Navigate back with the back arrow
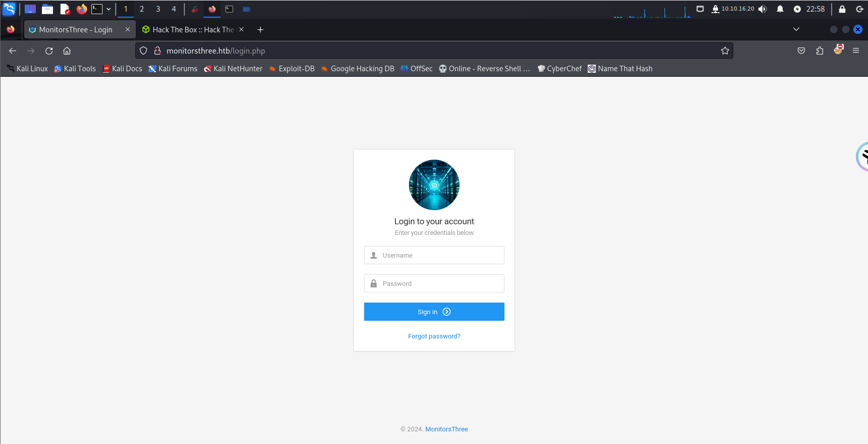 click(13, 51)
